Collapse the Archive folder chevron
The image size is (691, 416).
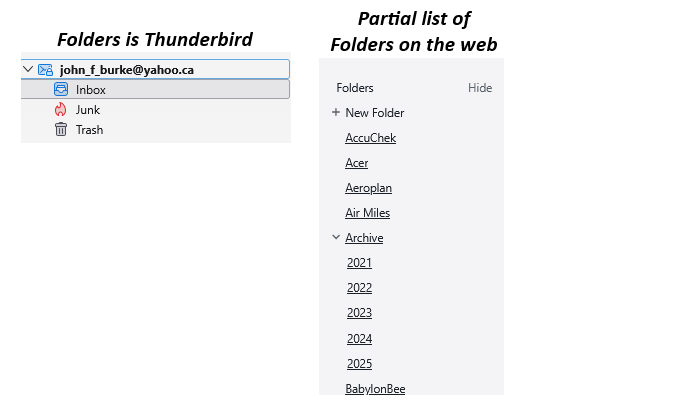336,238
